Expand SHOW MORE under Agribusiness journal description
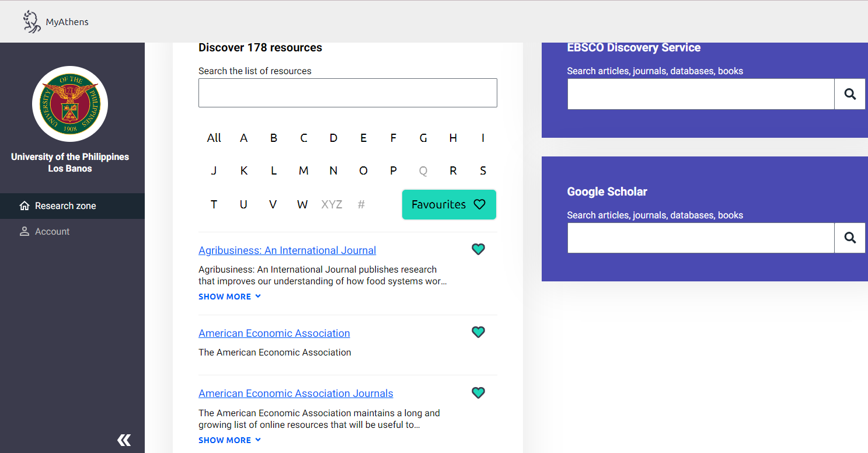This screenshot has width=868, height=453. (x=229, y=296)
